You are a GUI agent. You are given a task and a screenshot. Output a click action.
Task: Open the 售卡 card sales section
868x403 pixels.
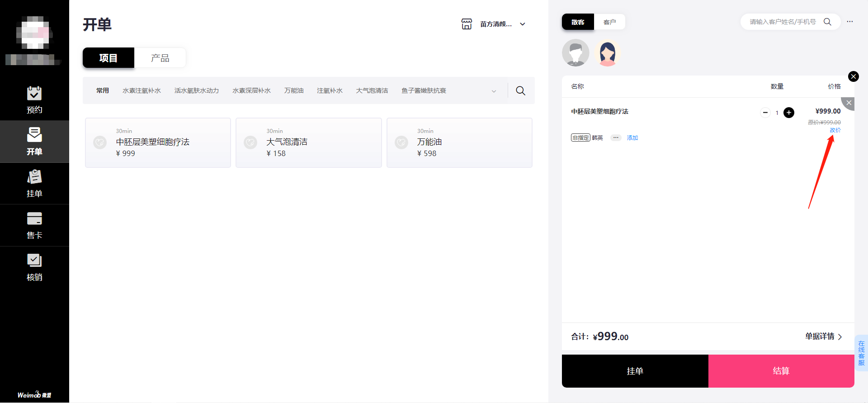(x=34, y=225)
